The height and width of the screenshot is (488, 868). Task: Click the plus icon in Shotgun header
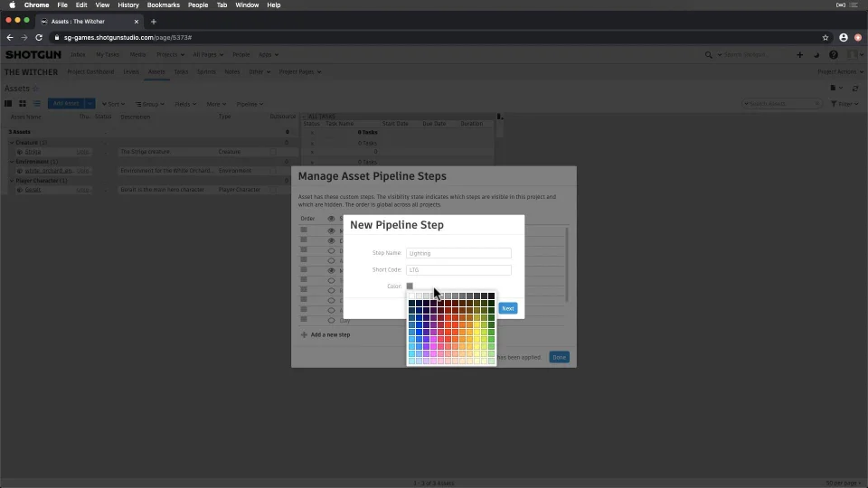click(799, 55)
